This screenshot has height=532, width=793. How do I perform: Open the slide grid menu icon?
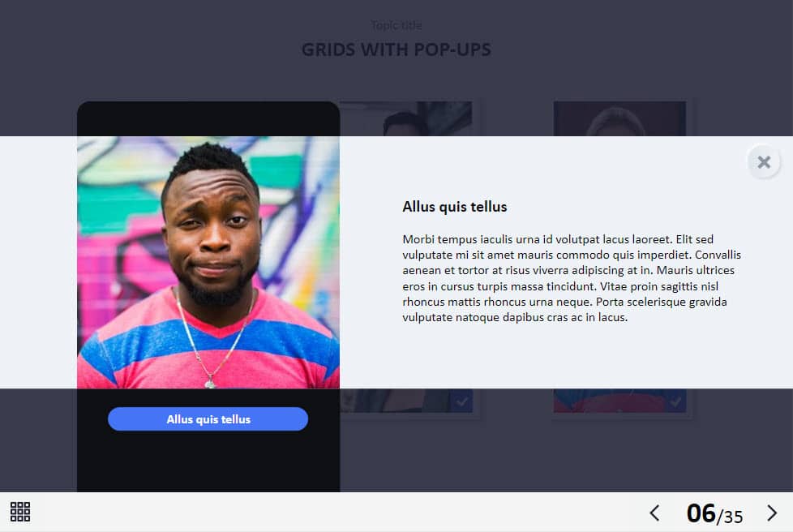(20, 512)
